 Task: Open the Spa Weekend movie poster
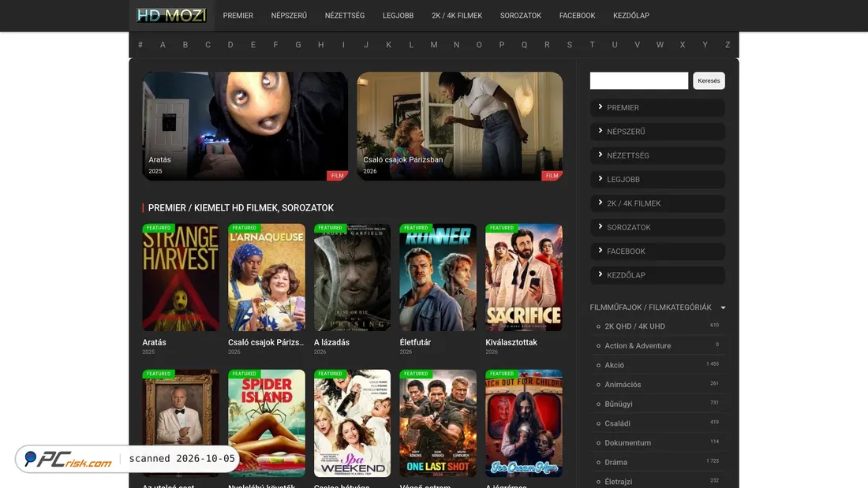352,423
